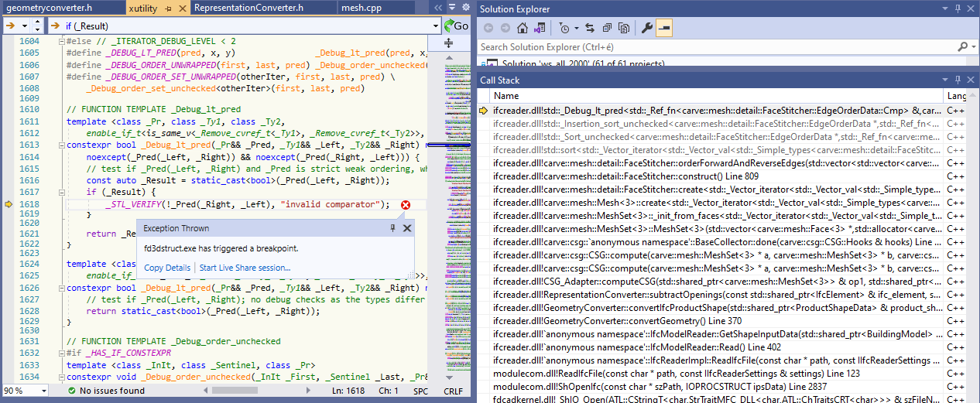Open Solution Explorer window position dropdown

point(945,9)
